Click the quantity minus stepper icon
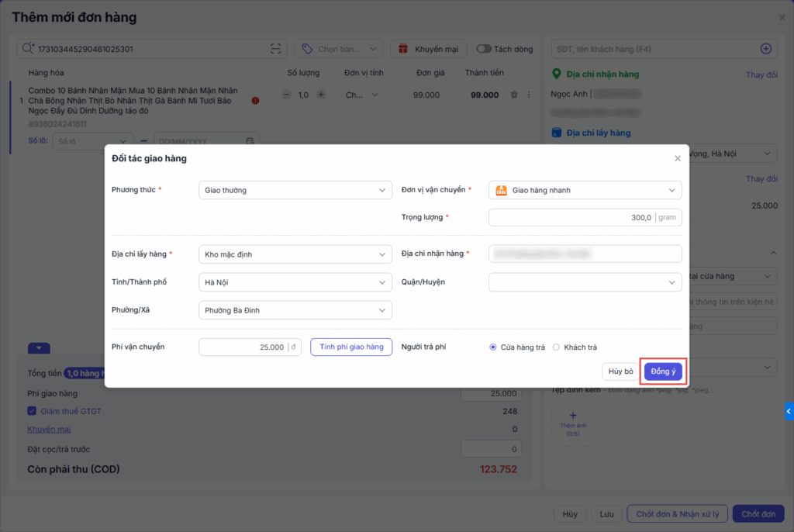794x532 pixels. coord(286,95)
